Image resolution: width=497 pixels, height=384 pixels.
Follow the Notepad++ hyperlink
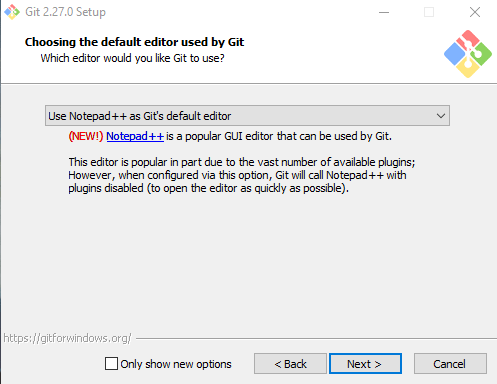[x=135, y=136]
